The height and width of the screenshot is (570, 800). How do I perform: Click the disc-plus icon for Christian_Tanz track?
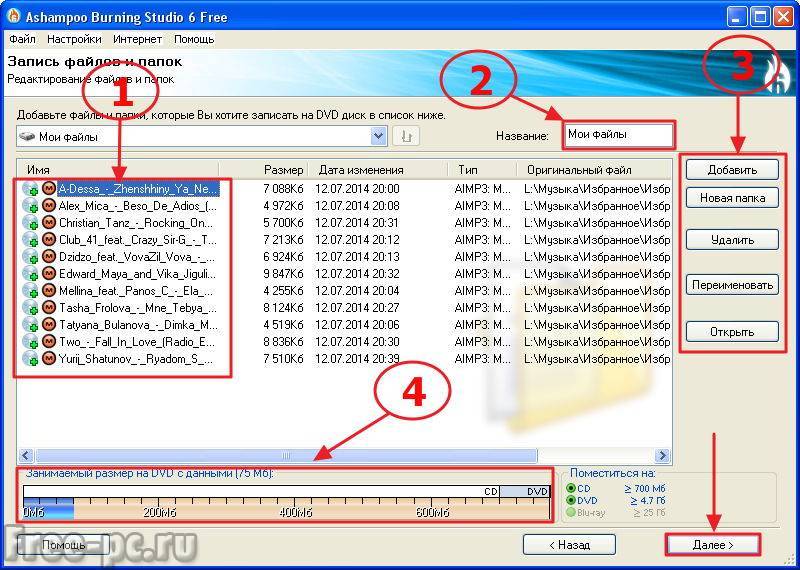point(31,223)
